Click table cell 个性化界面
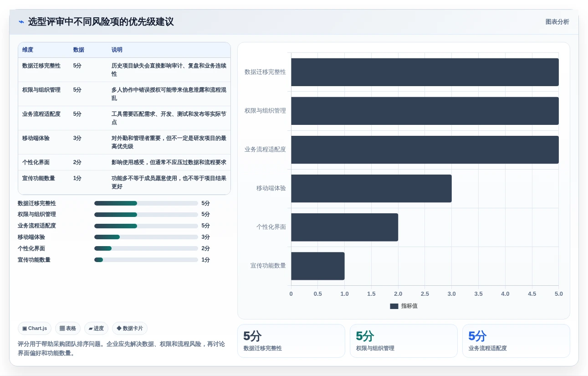The width and height of the screenshot is (588, 376). tap(36, 162)
